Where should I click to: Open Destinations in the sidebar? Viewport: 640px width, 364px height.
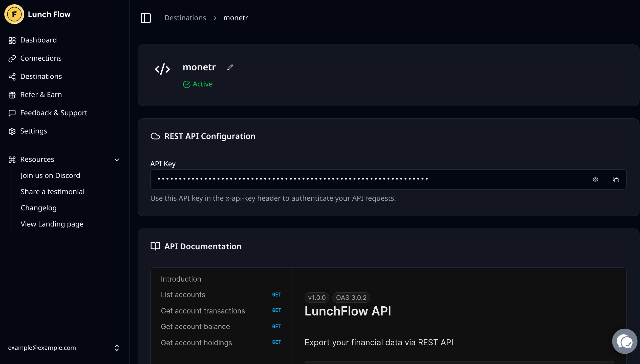41,76
